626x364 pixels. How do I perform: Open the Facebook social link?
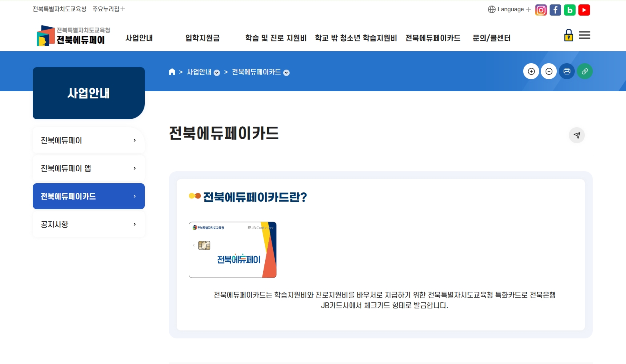(555, 10)
